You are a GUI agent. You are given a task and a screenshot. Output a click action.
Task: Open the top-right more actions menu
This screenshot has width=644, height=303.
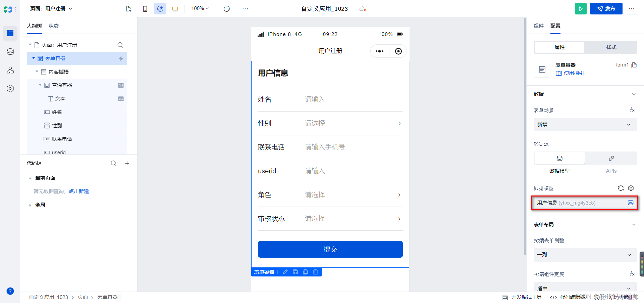point(632,9)
